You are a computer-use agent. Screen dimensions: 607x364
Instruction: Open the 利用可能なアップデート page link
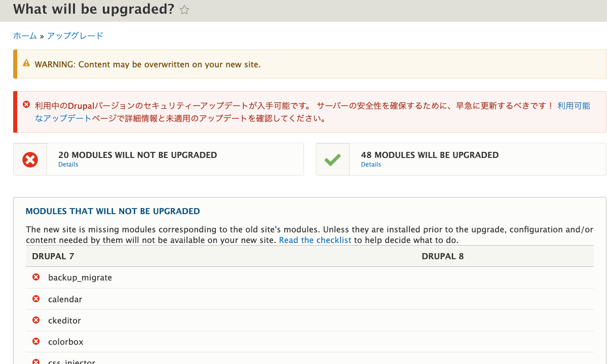(x=574, y=106)
